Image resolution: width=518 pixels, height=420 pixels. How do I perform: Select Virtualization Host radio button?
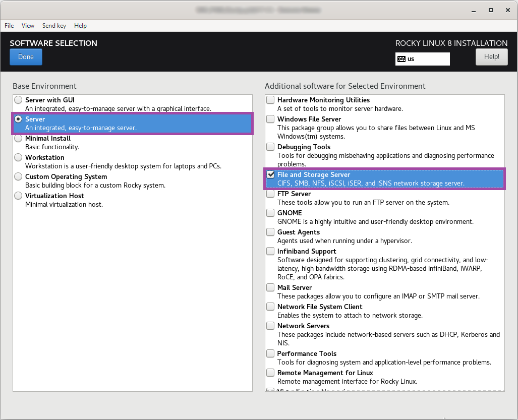pos(18,196)
